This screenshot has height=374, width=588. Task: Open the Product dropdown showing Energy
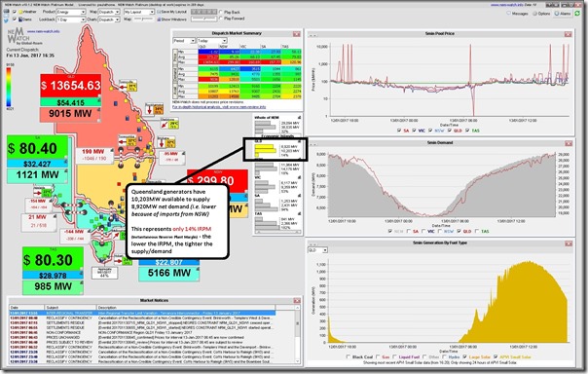coord(71,12)
